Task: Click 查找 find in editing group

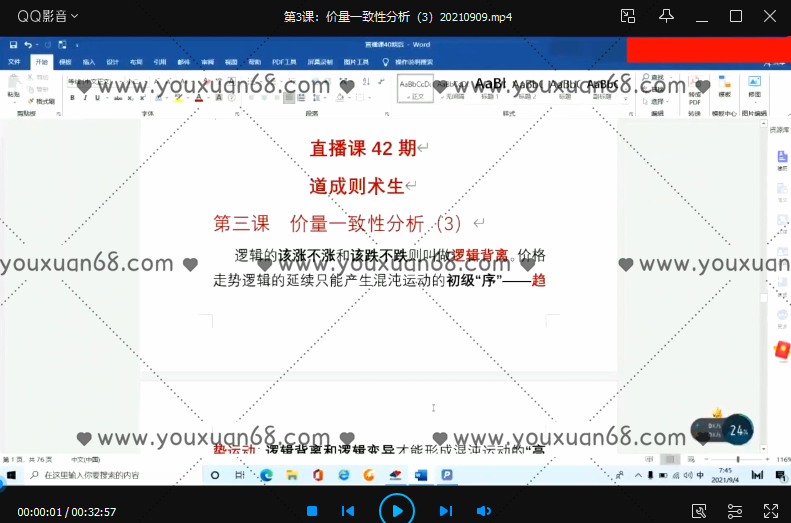Action: pyautogui.click(x=654, y=77)
